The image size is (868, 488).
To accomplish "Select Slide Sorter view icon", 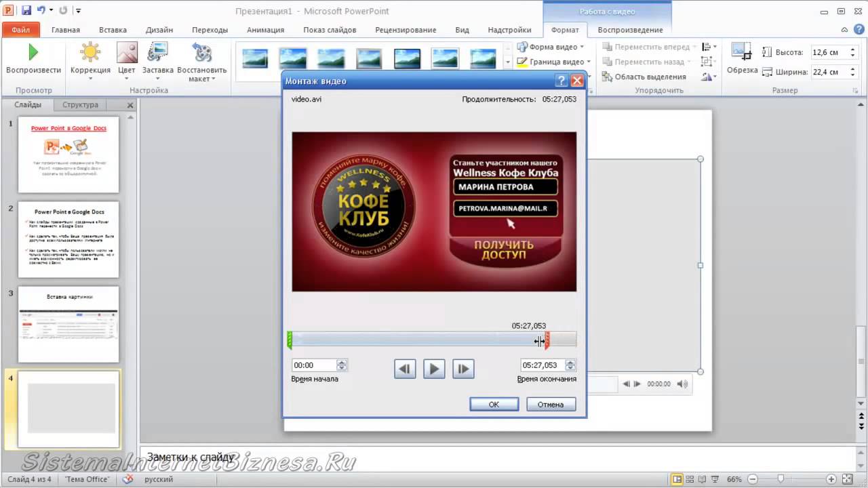I will tap(690, 479).
